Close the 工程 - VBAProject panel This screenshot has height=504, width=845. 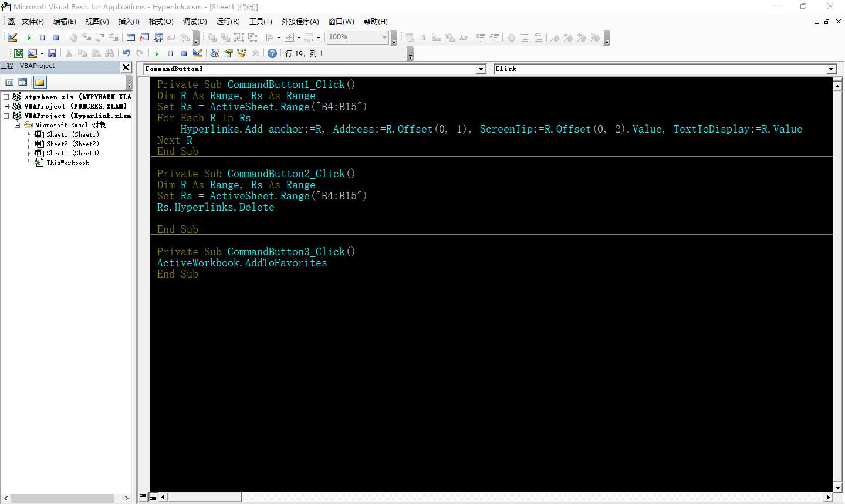(126, 67)
